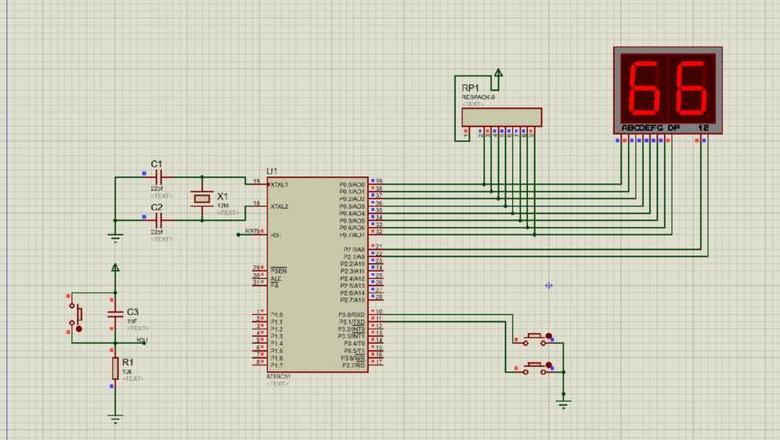
Task: Click the C2 label text
Action: pyautogui.click(x=157, y=207)
